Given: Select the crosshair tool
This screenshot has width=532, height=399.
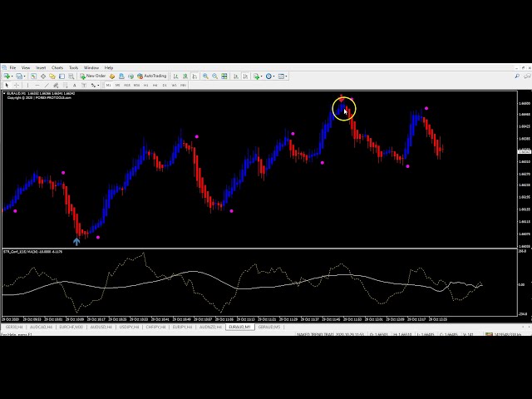Looking at the screenshot, I should tap(16, 85).
